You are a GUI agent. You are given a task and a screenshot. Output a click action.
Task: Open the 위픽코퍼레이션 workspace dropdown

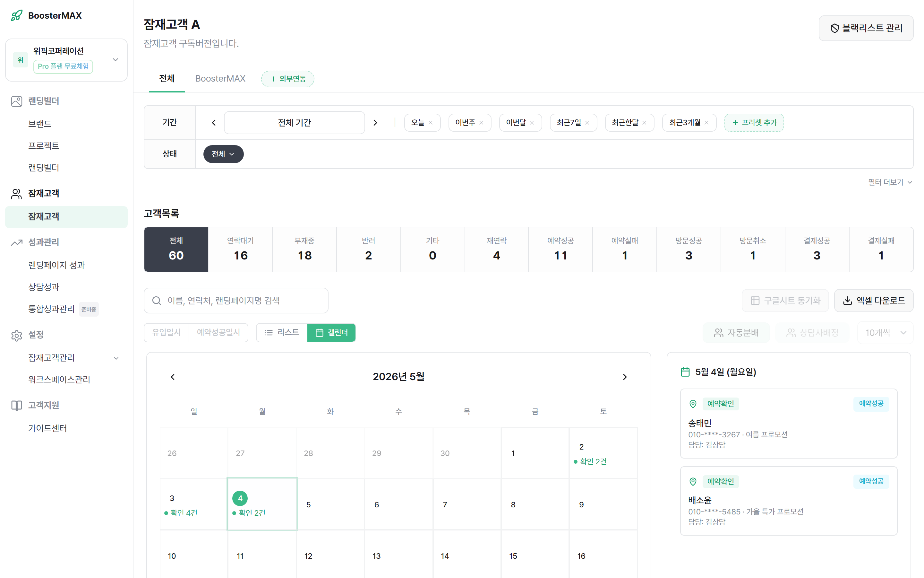pos(66,60)
